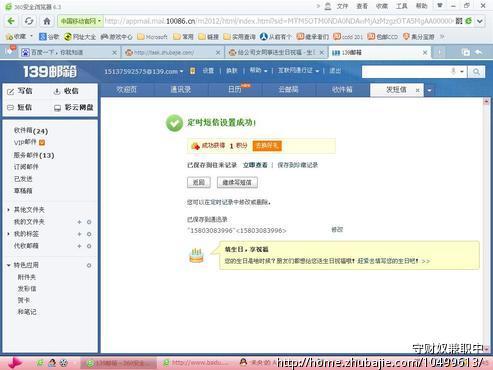
Task: Close the 发短信 tab with its x
Action: 417,90
